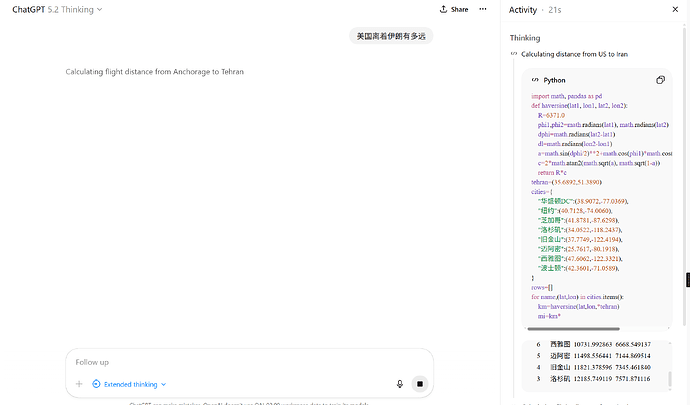Click the result row with 10731.992863
The height and width of the screenshot is (405, 690).
pyautogui.click(x=593, y=344)
